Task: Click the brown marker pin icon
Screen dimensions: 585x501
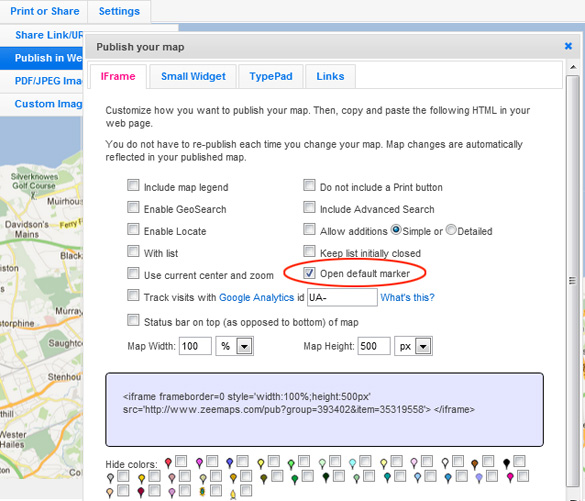Action: (475, 464)
